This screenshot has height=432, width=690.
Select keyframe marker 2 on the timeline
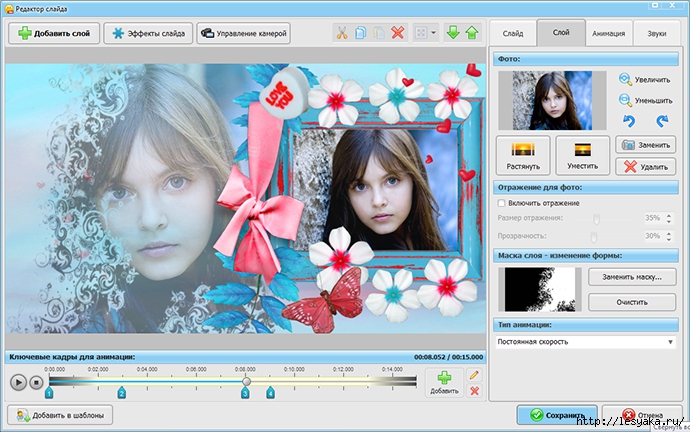click(122, 394)
